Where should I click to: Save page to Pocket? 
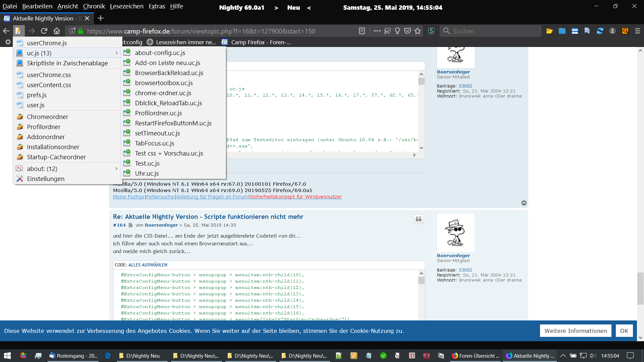pyautogui.click(x=408, y=31)
